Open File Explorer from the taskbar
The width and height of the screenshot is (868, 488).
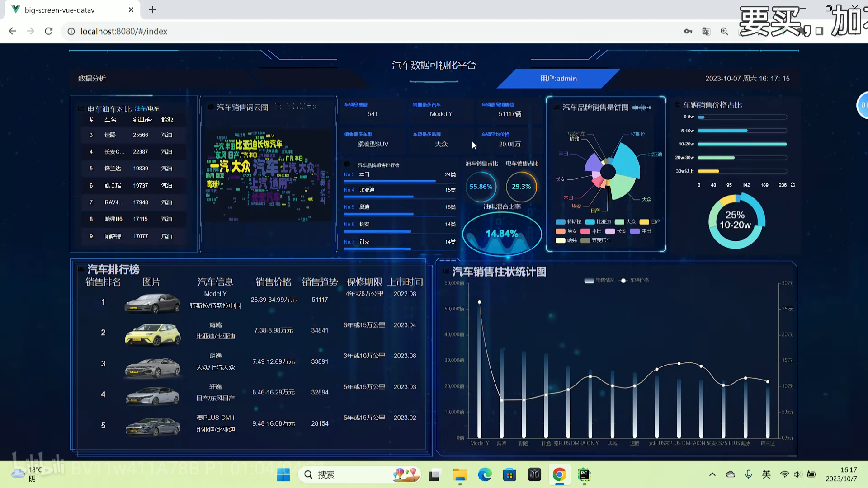(460, 474)
